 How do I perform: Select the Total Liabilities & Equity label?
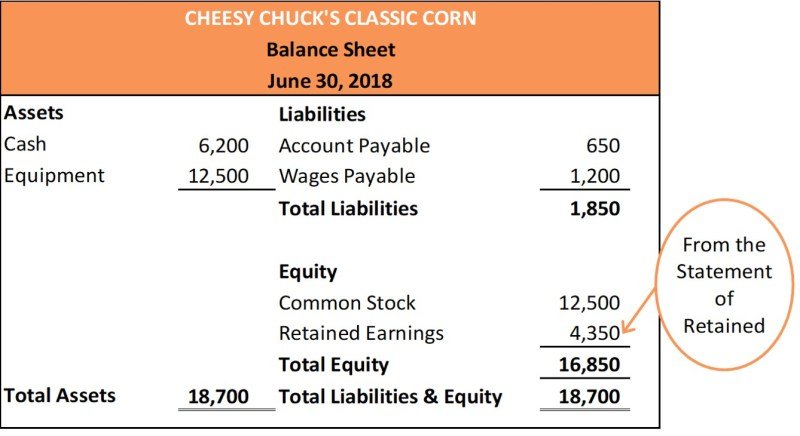[390, 397]
